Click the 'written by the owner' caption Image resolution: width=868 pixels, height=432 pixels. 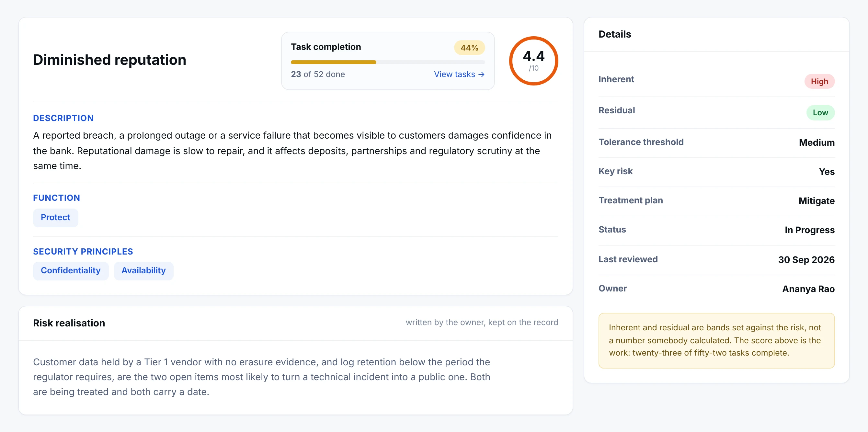482,322
